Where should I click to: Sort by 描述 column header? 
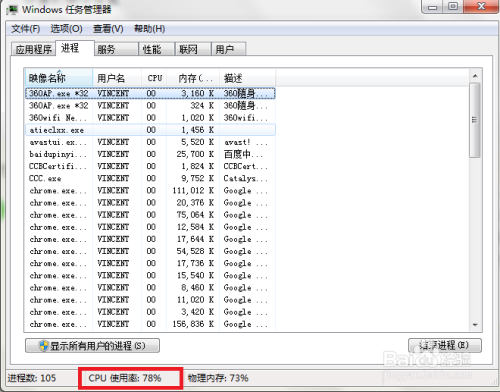tap(247, 78)
